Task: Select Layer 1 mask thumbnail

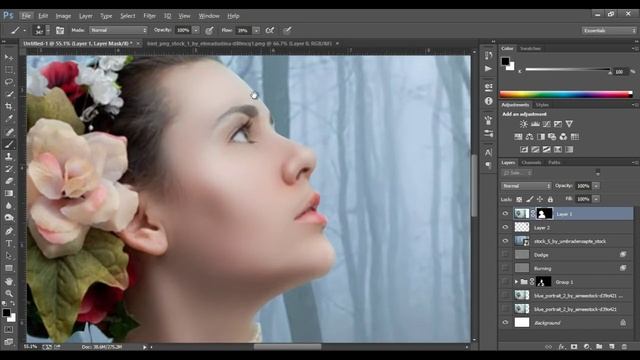Action: (x=544, y=213)
